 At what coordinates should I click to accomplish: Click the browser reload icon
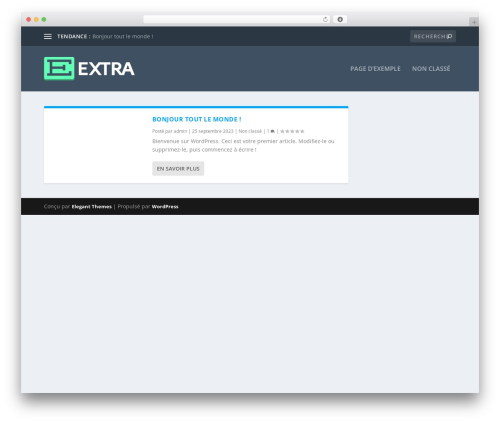(x=325, y=20)
